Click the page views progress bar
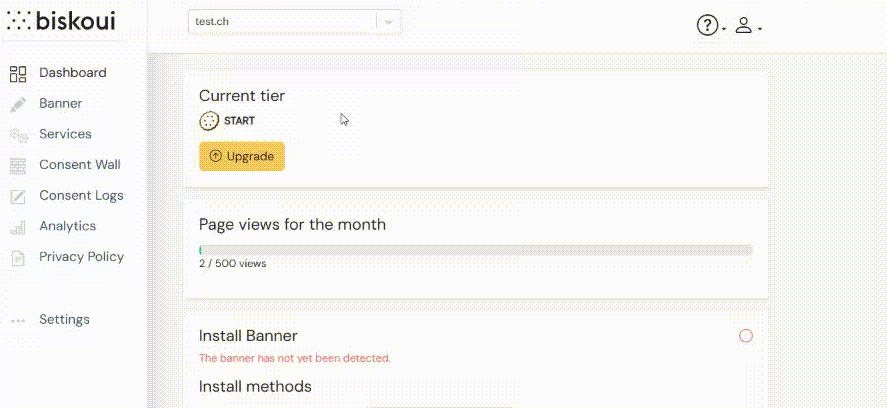Viewport: 887px width, 408px height. pyautogui.click(x=476, y=250)
